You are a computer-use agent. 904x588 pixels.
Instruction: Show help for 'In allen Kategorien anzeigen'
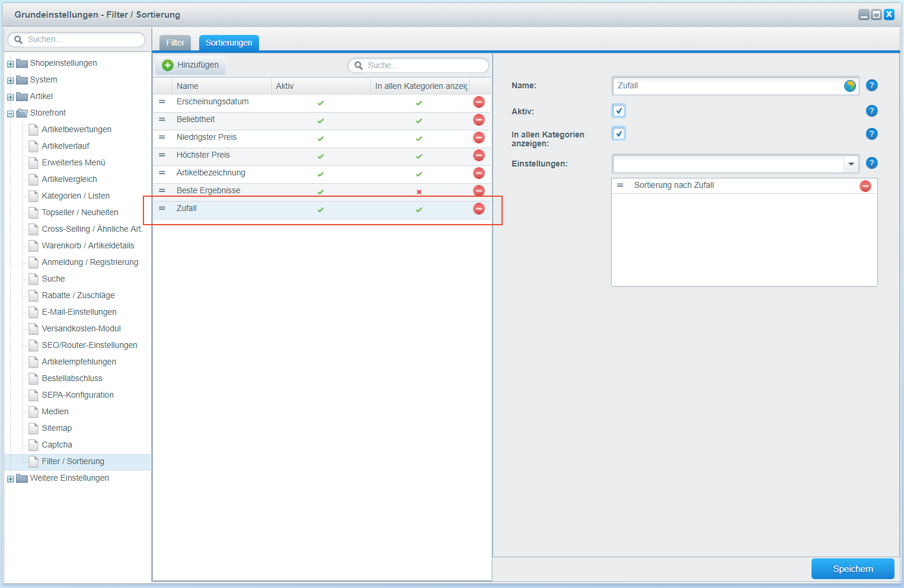click(x=871, y=134)
